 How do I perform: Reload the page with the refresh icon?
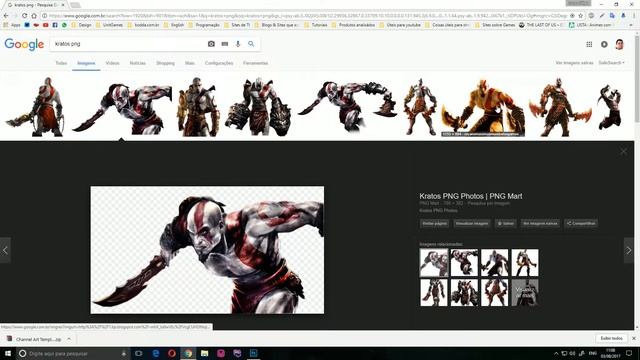click(24, 16)
